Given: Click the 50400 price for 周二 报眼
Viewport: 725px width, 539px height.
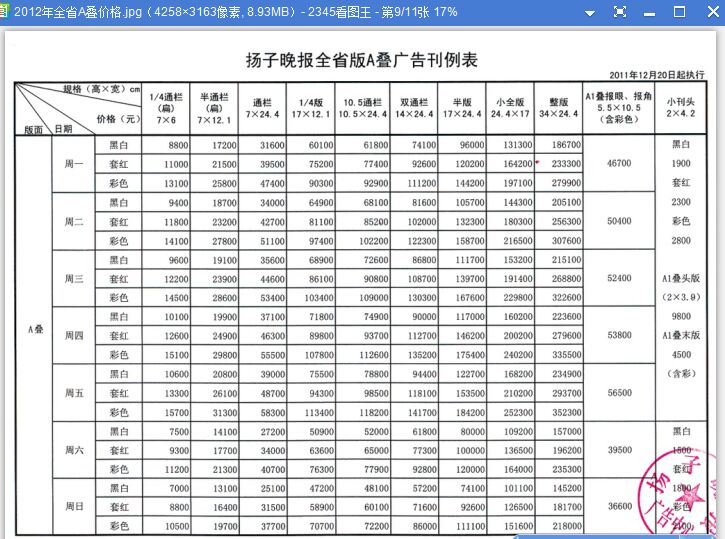Looking at the screenshot, I should [x=619, y=221].
